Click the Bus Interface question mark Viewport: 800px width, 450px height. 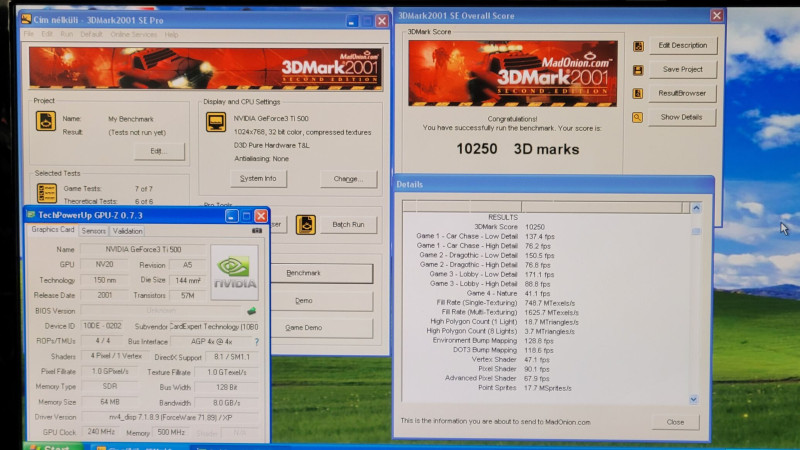coord(257,342)
